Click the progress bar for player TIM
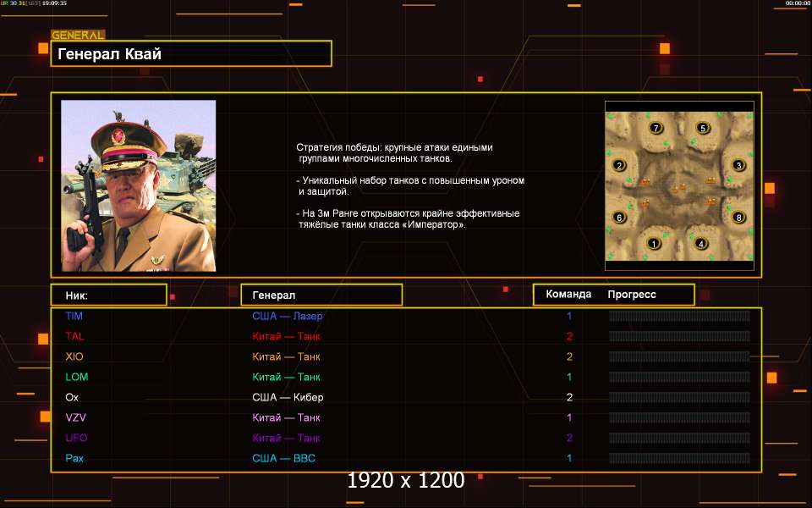 (679, 316)
